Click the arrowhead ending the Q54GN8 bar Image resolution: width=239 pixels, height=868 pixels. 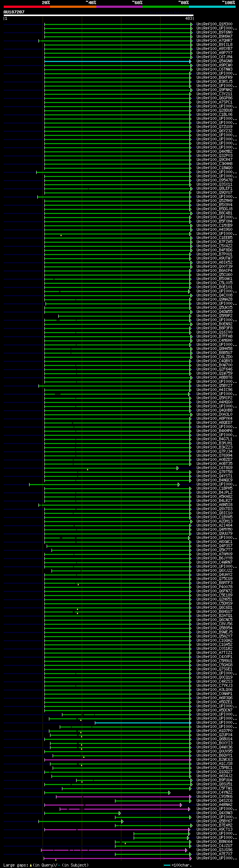click(x=190, y=61)
